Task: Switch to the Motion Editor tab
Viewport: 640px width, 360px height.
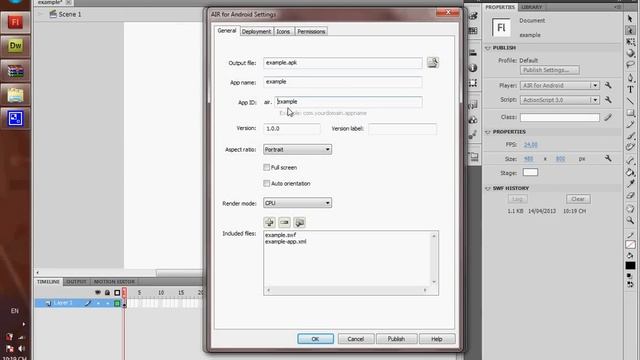Action: point(114,282)
